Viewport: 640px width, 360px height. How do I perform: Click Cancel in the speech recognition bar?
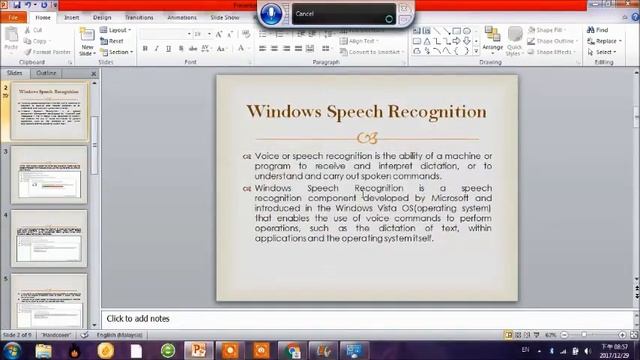(304, 13)
